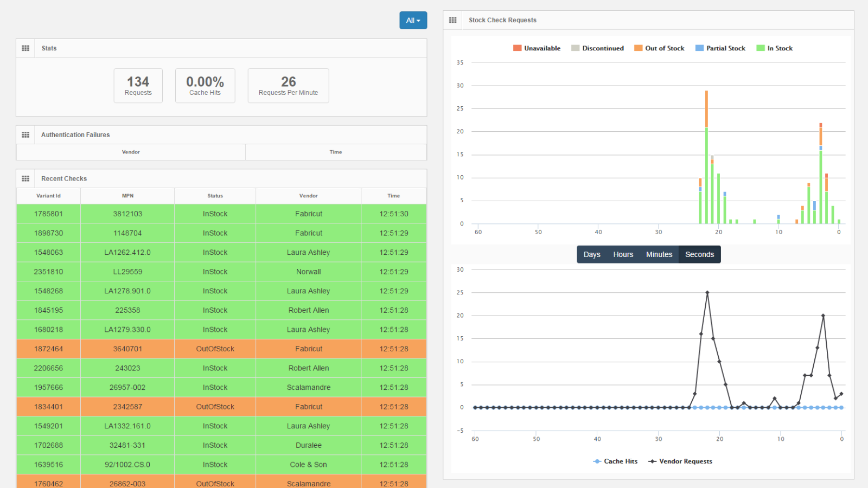Switch to the Days tab
The width and height of the screenshot is (868, 488).
click(x=592, y=254)
